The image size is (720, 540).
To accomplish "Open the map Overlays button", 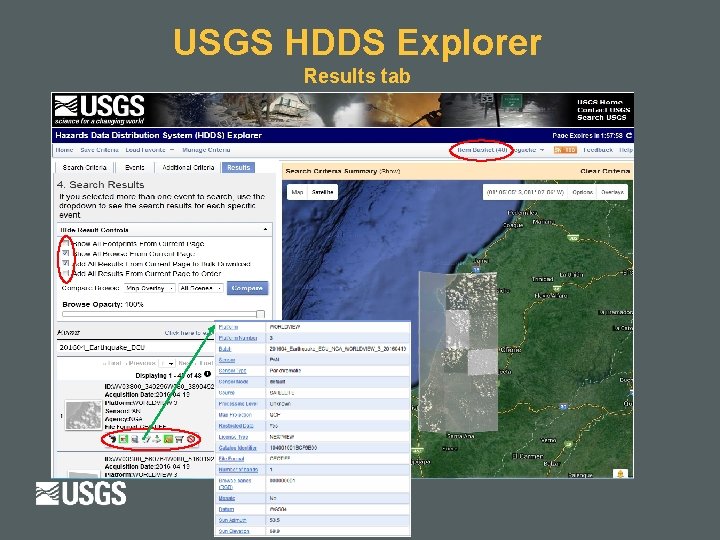I will point(612,192).
